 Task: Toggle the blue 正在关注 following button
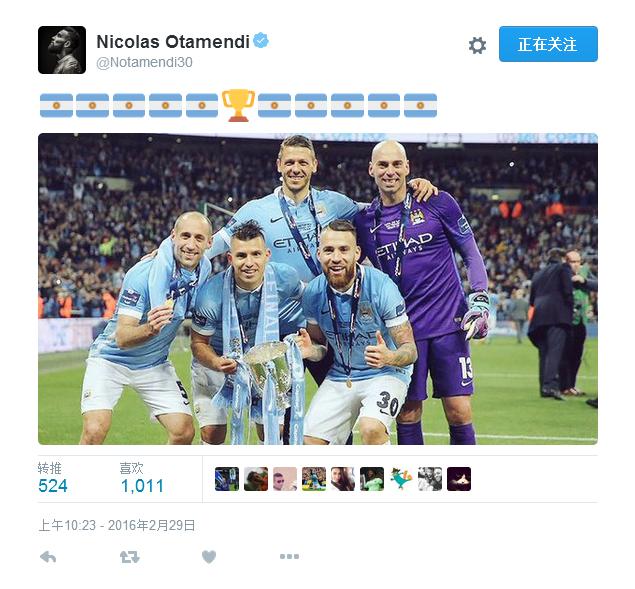pos(548,44)
